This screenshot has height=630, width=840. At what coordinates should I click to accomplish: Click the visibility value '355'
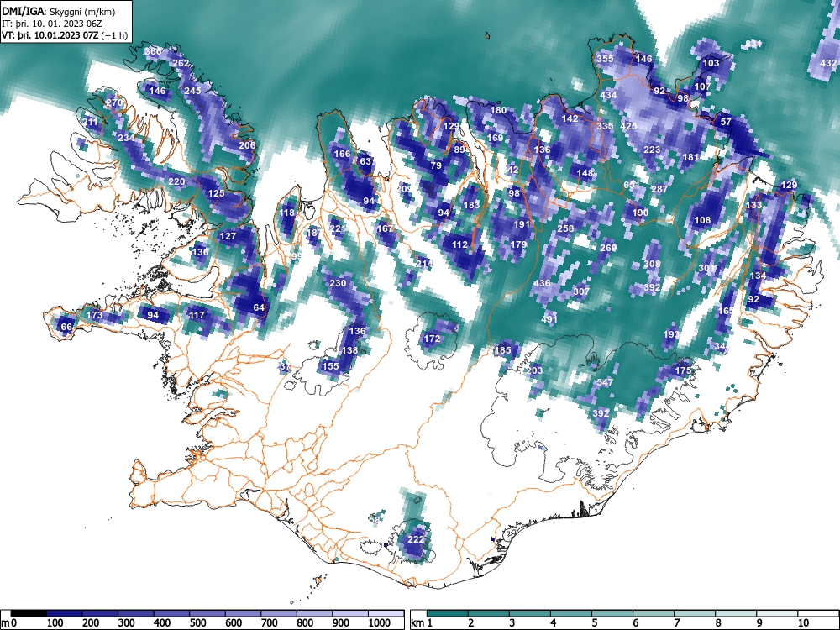605,59
